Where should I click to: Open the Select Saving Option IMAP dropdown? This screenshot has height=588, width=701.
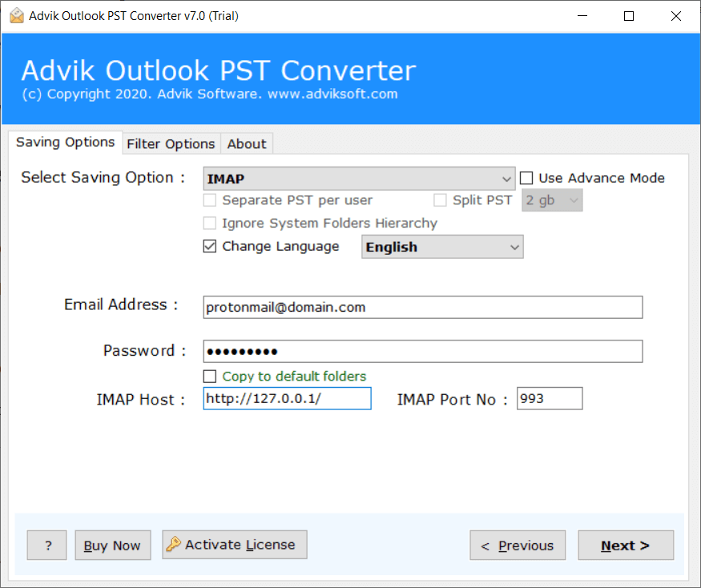click(359, 179)
